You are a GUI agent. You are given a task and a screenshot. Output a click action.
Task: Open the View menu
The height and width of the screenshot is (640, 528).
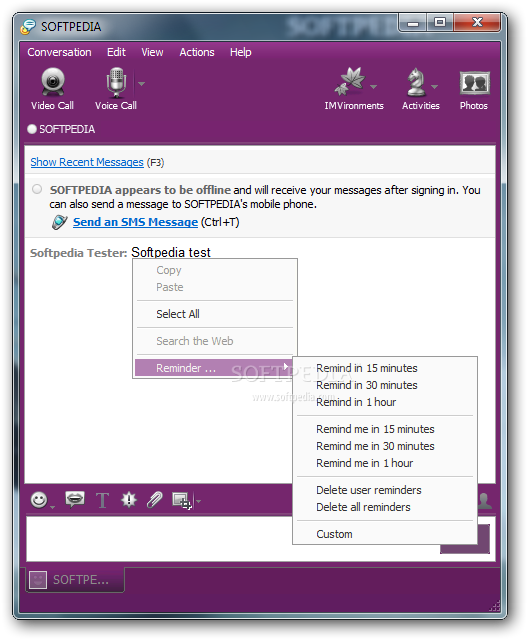tap(152, 52)
